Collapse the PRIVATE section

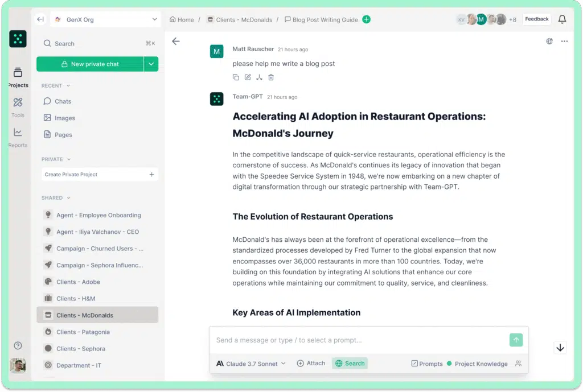56,159
